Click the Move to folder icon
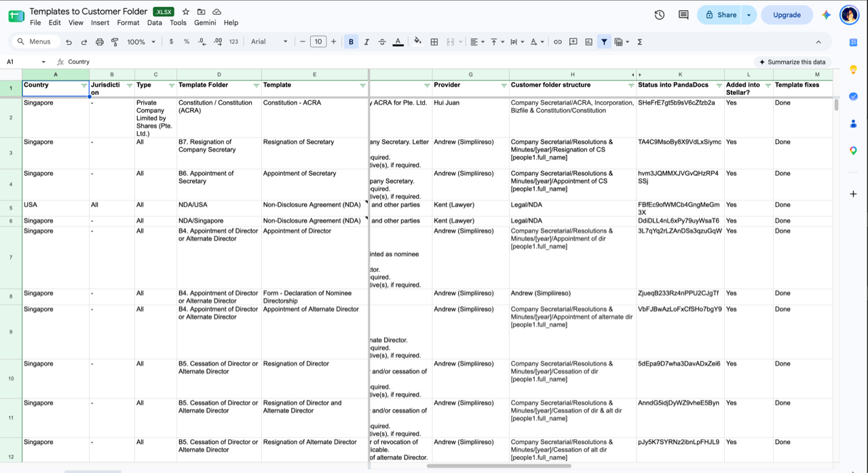Screen dimensions: 868x473 (x=202, y=12)
